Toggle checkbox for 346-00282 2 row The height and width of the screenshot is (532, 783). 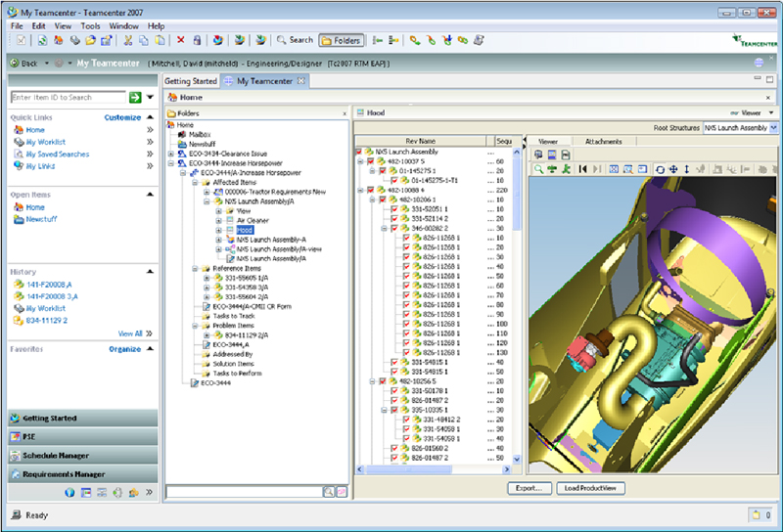click(394, 228)
